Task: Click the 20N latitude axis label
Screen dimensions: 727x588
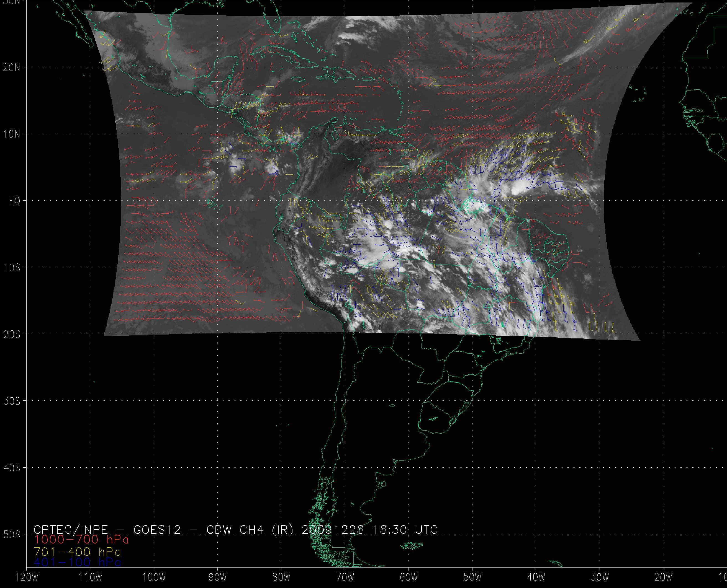Action: pyautogui.click(x=12, y=68)
